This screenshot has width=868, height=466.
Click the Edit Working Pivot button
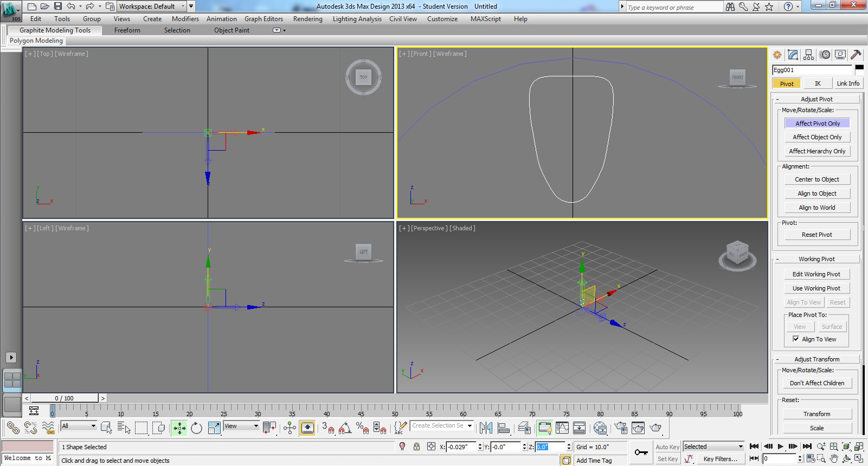click(816, 274)
